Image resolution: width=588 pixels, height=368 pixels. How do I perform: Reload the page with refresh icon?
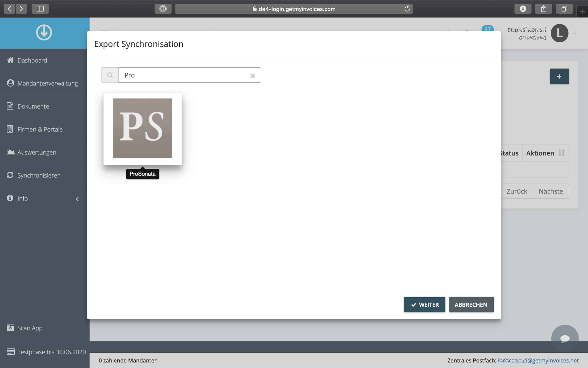point(407,9)
